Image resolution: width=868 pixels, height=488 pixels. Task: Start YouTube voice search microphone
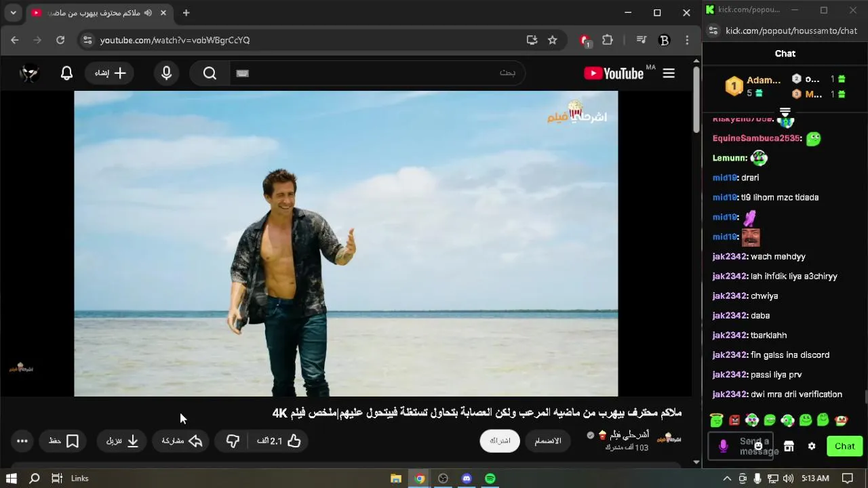pyautogui.click(x=167, y=73)
